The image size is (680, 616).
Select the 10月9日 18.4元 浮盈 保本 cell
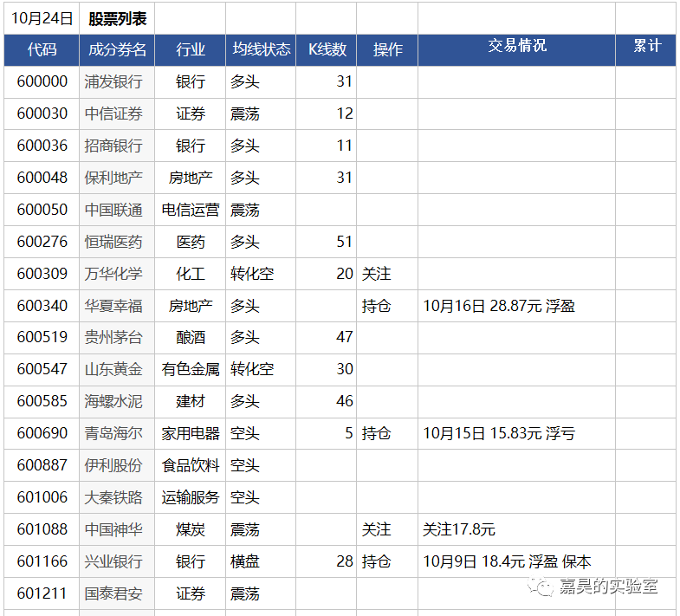tap(516, 561)
